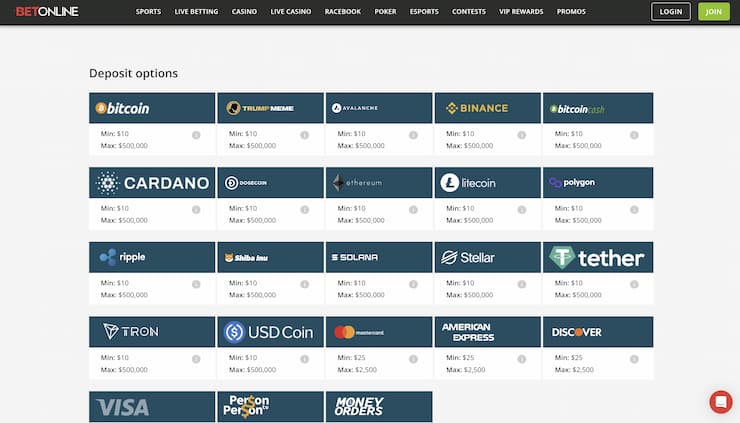Show info for Bitcoin deposit limits

coord(196,135)
